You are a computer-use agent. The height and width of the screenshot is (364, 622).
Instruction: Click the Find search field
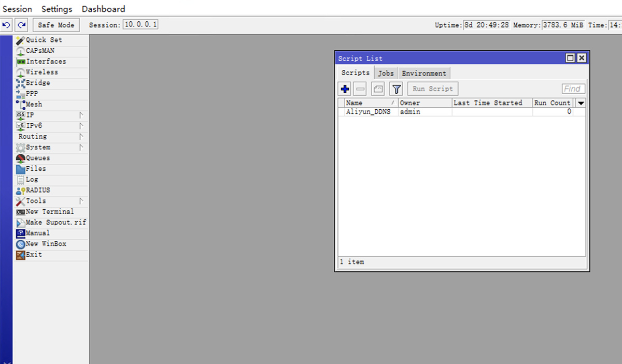point(573,89)
